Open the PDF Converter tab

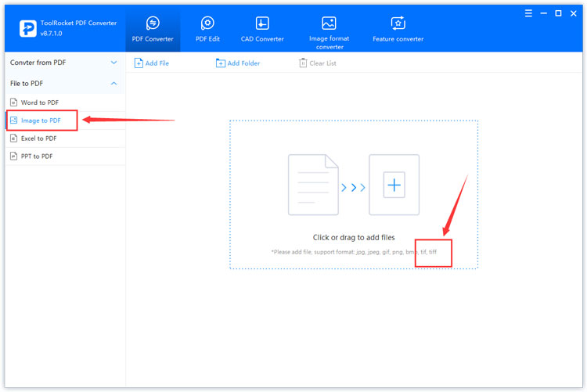point(153,30)
